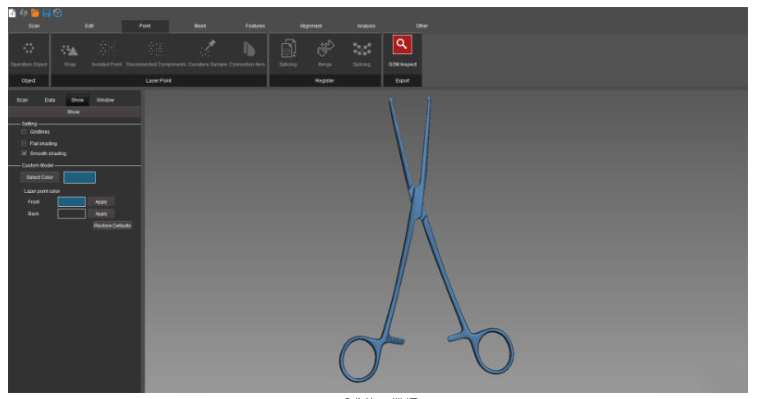
Task: Switch to the Analysis ribbon tab
Action: [366, 26]
